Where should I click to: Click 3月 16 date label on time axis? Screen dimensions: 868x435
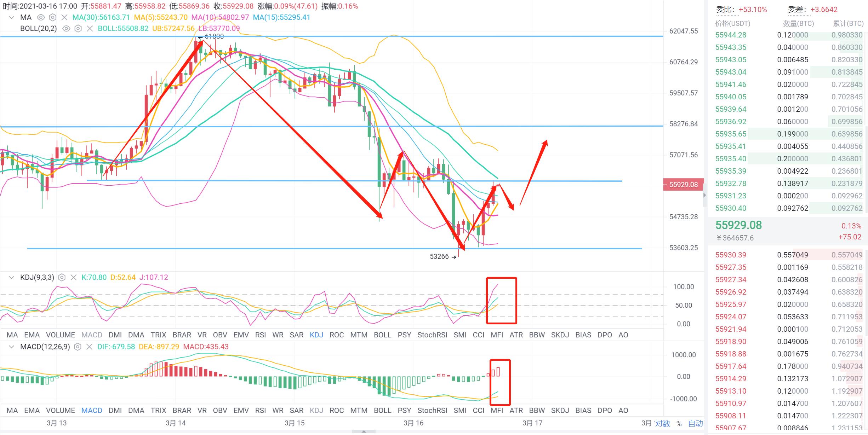tap(413, 423)
